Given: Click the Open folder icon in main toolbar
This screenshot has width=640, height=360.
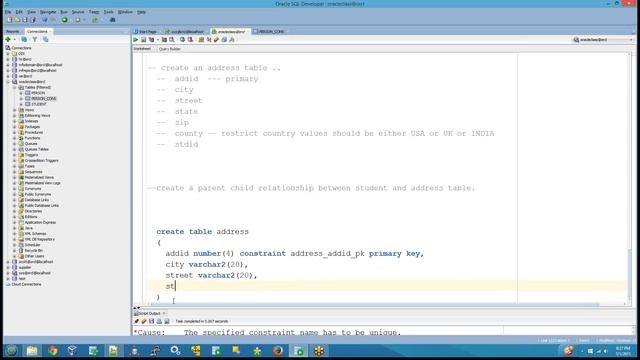Looking at the screenshot, I should 17,20.
